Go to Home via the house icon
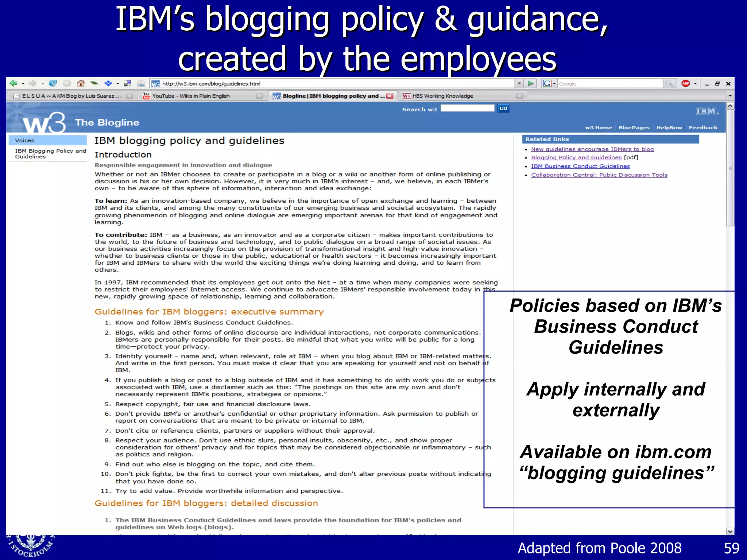Screen dimensions: 747x560 click(81, 83)
